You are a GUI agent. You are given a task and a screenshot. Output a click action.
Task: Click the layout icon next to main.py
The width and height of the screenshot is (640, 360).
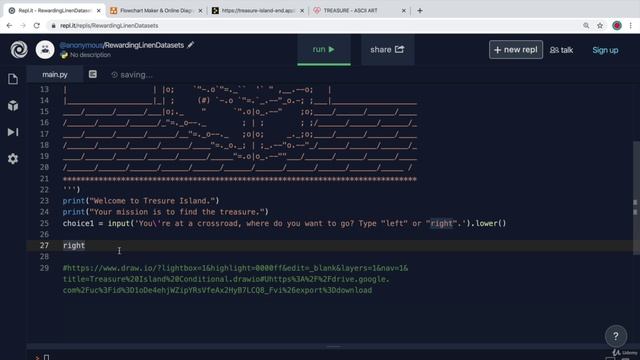93,74
